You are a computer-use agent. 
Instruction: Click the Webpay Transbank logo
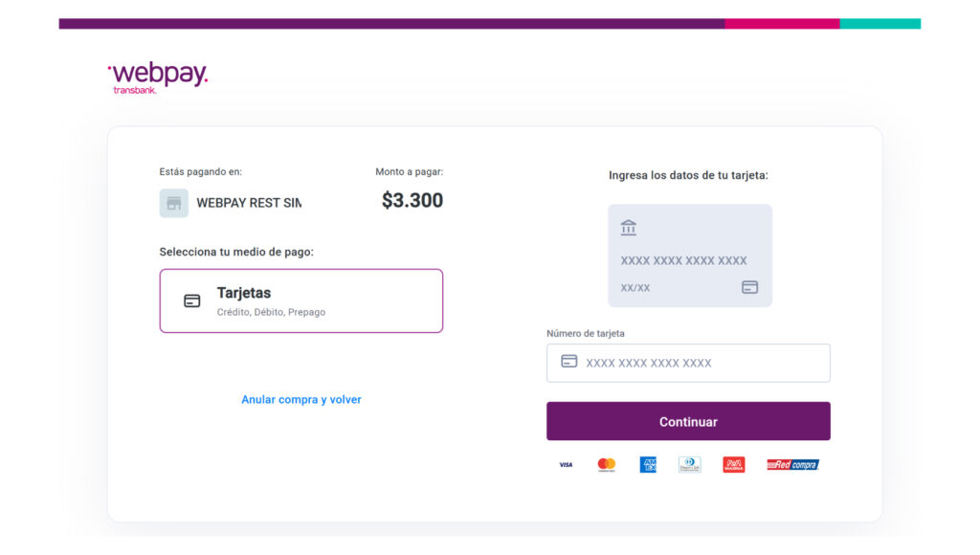pos(158,78)
